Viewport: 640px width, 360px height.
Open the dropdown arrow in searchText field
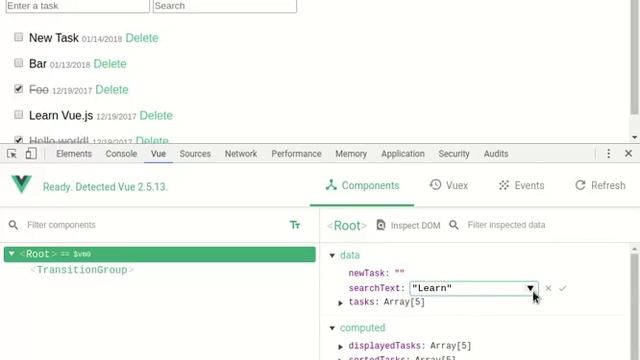[530, 288]
